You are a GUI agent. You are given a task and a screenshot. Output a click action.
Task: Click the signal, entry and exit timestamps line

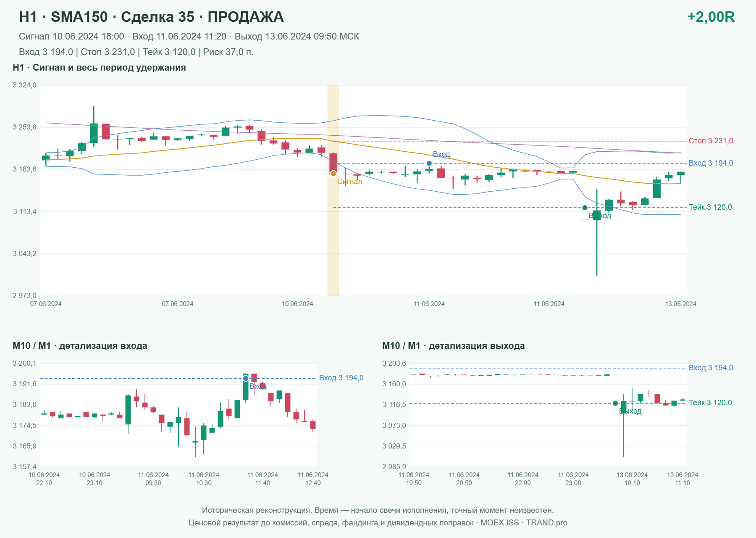pos(189,37)
